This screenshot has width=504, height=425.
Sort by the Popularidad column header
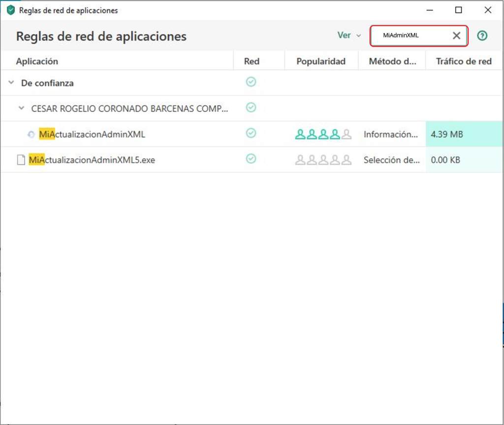click(x=321, y=61)
